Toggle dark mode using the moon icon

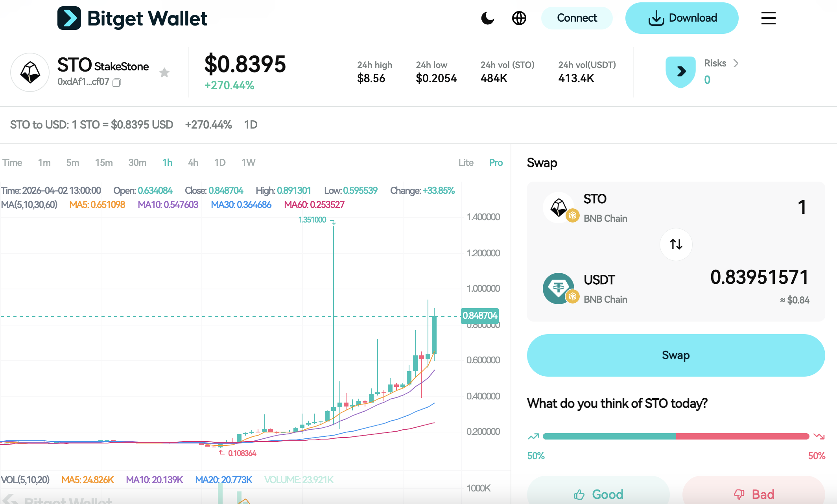(488, 18)
